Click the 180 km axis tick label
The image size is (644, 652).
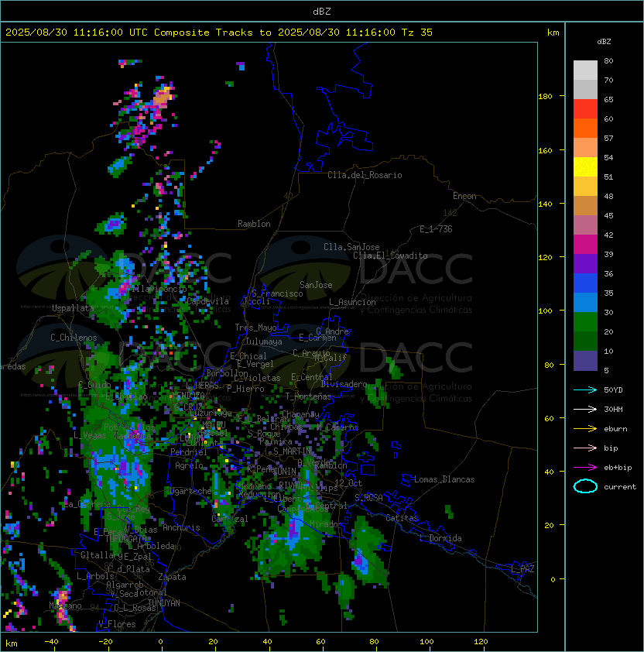click(545, 97)
